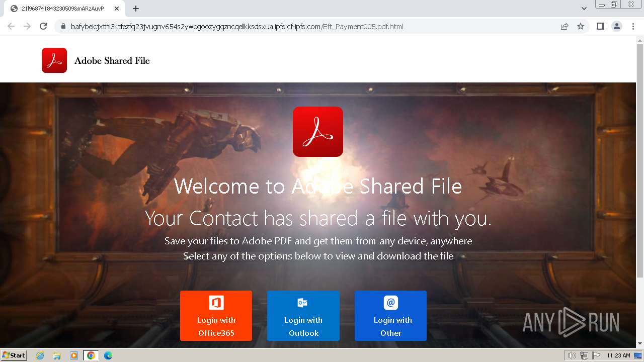
Task: Click Login with Office365 button
Action: coord(216,316)
